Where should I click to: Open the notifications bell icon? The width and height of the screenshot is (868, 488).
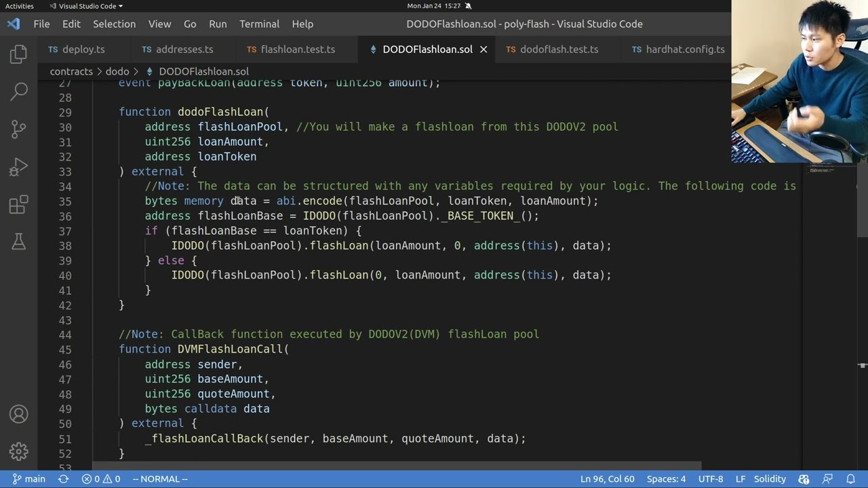[850, 479]
